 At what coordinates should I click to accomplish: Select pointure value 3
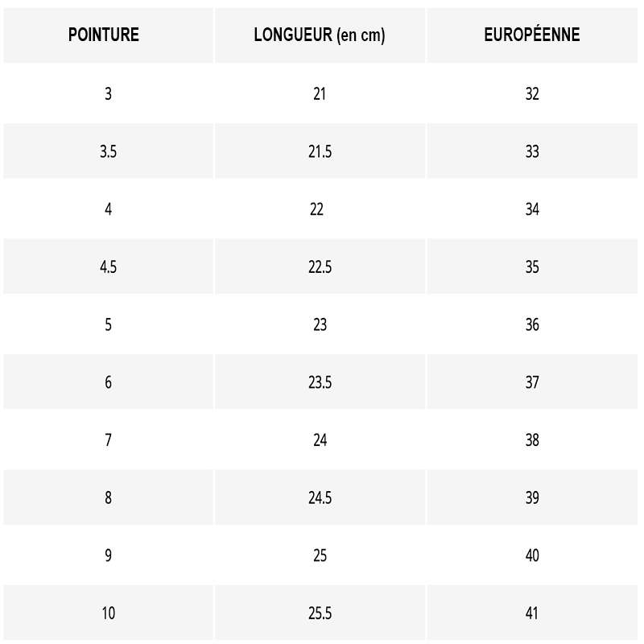(109, 93)
